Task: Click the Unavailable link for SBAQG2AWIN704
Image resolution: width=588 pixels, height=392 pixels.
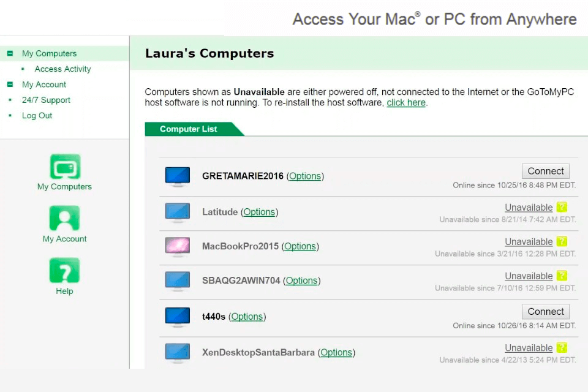Action: click(529, 276)
